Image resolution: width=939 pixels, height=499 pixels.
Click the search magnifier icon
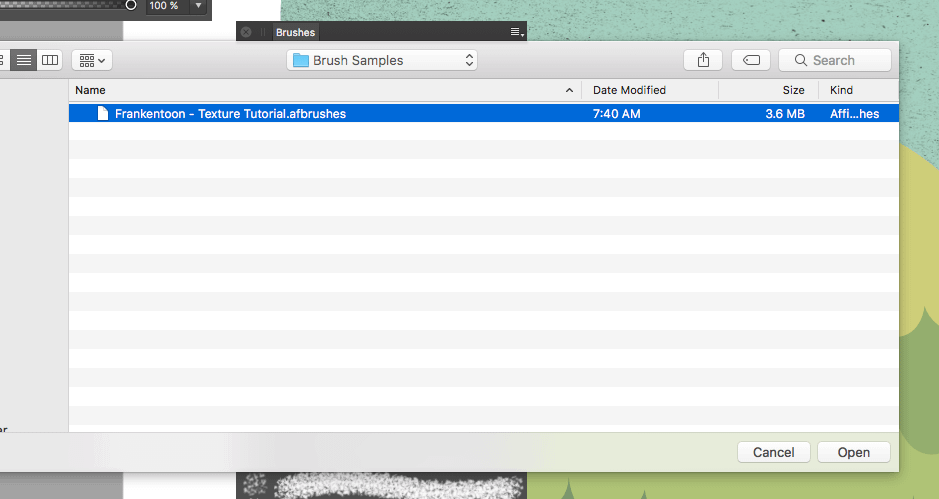(x=801, y=60)
